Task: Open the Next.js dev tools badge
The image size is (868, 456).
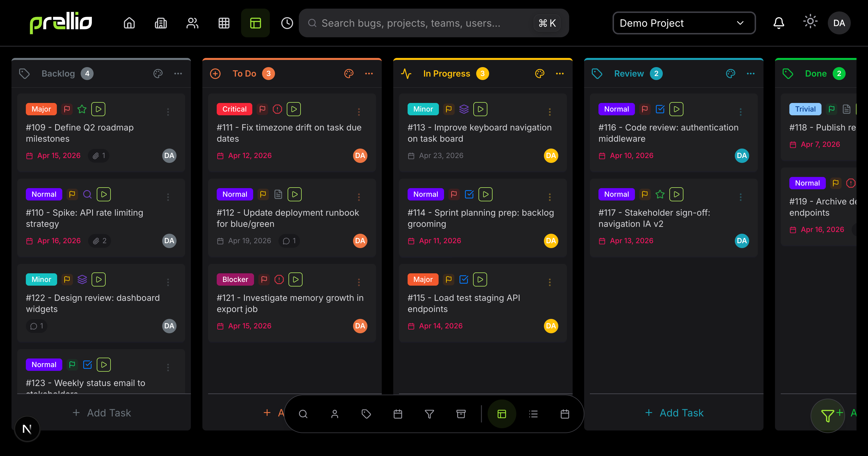Action: click(27, 429)
